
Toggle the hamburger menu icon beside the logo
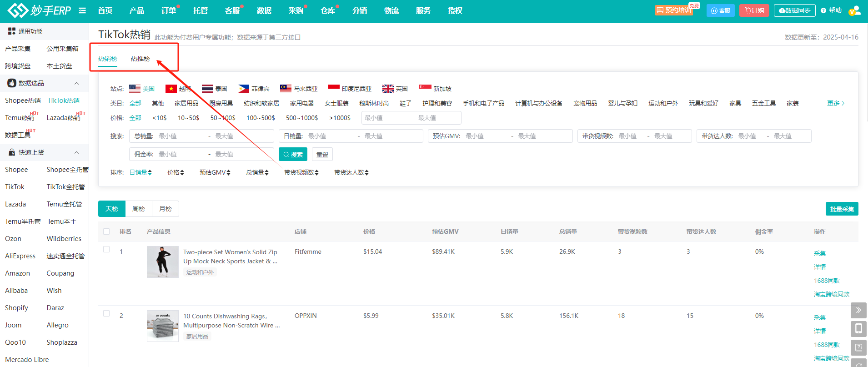click(x=82, y=10)
